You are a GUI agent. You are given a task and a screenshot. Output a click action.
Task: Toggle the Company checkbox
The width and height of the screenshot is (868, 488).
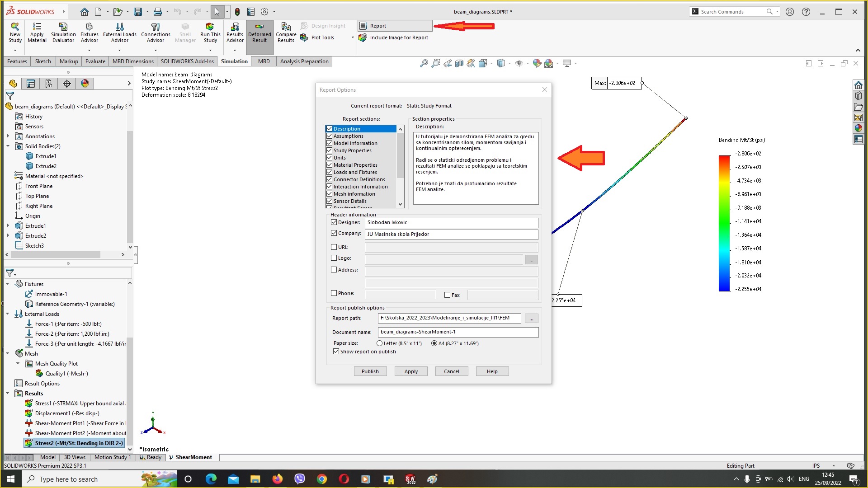pyautogui.click(x=334, y=233)
